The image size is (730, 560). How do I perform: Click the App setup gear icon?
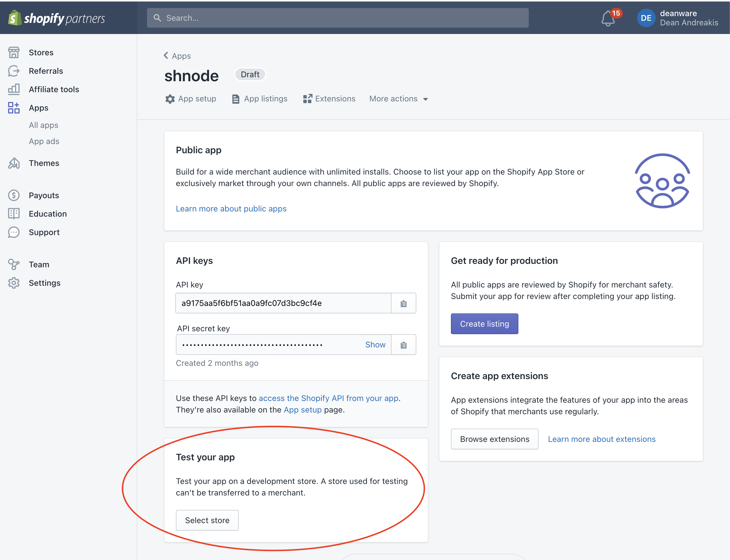coord(170,99)
